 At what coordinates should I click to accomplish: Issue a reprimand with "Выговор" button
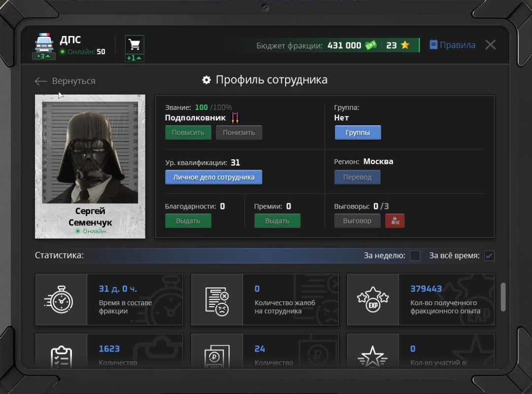tap(357, 221)
